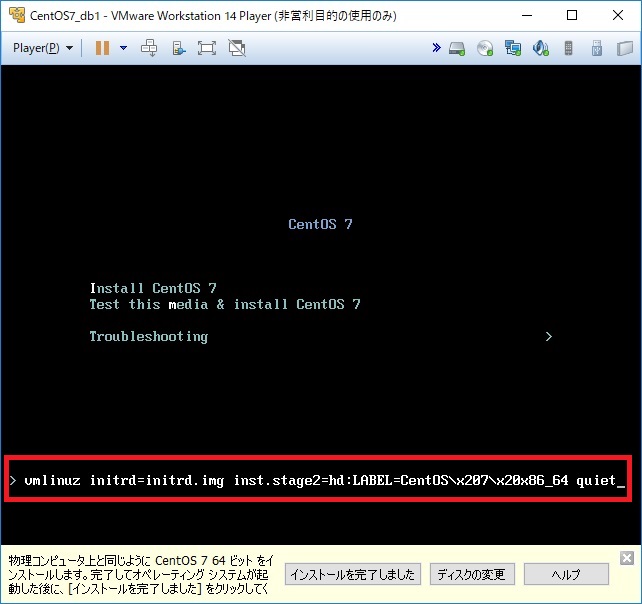Toggle Unity mode icon

237,48
